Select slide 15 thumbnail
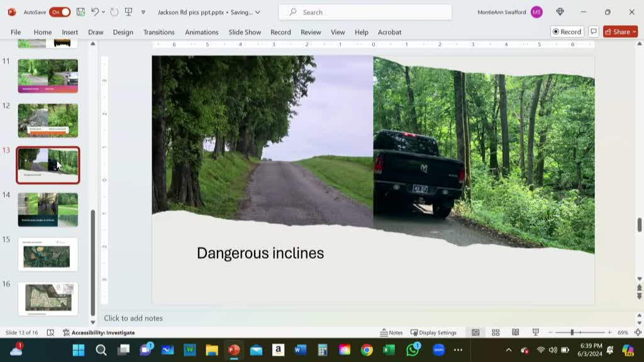Viewport: 644px width, 362px height. coord(48,255)
